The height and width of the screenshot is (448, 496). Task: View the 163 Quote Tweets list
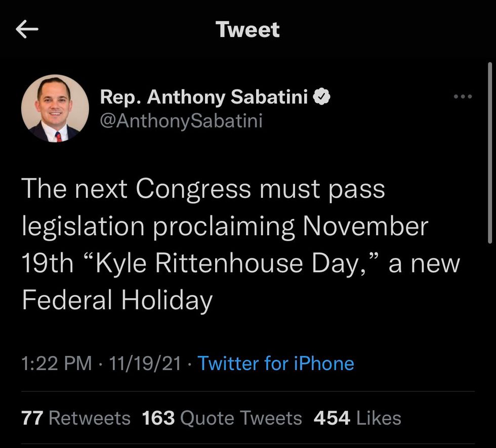click(x=222, y=418)
